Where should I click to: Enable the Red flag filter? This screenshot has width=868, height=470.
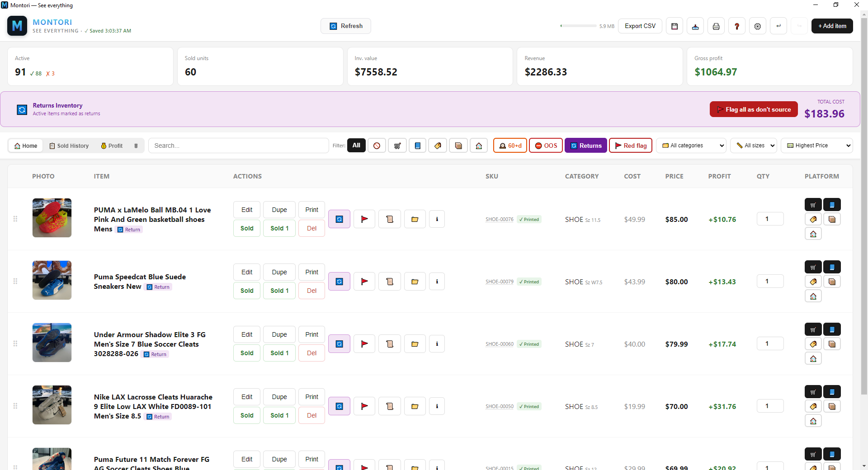point(631,146)
